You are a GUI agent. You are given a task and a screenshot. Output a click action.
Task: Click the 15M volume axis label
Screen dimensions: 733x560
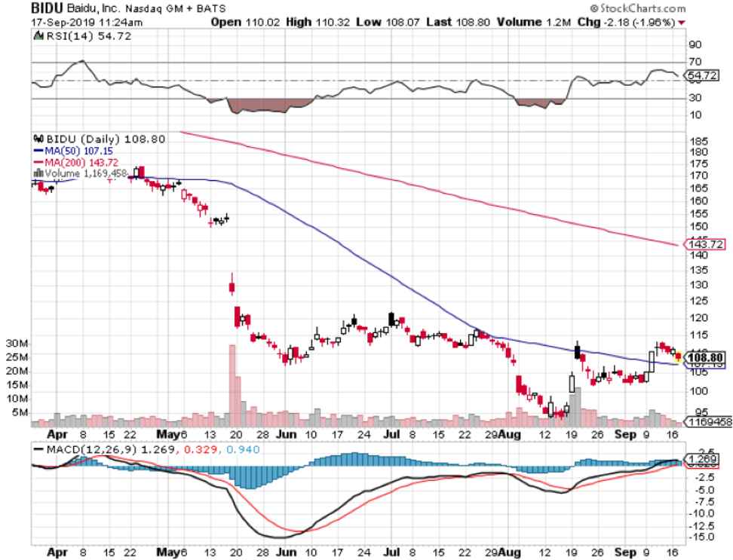click(x=17, y=385)
